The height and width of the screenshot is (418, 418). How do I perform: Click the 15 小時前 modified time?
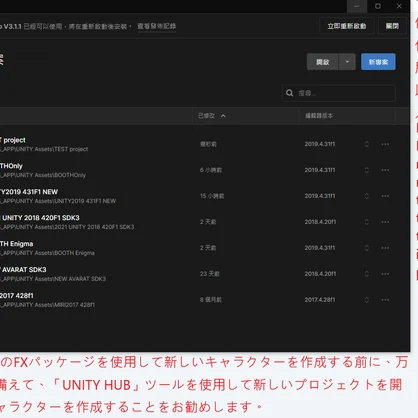tap(212, 196)
